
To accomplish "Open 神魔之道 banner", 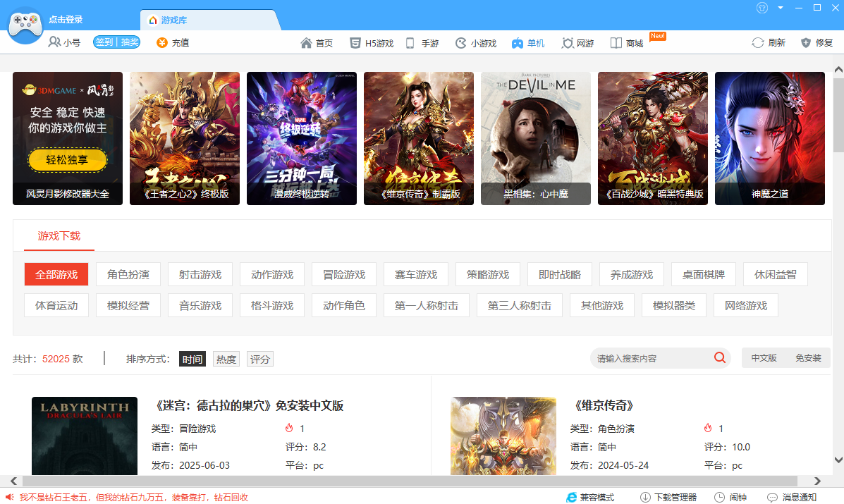I will pyautogui.click(x=770, y=138).
